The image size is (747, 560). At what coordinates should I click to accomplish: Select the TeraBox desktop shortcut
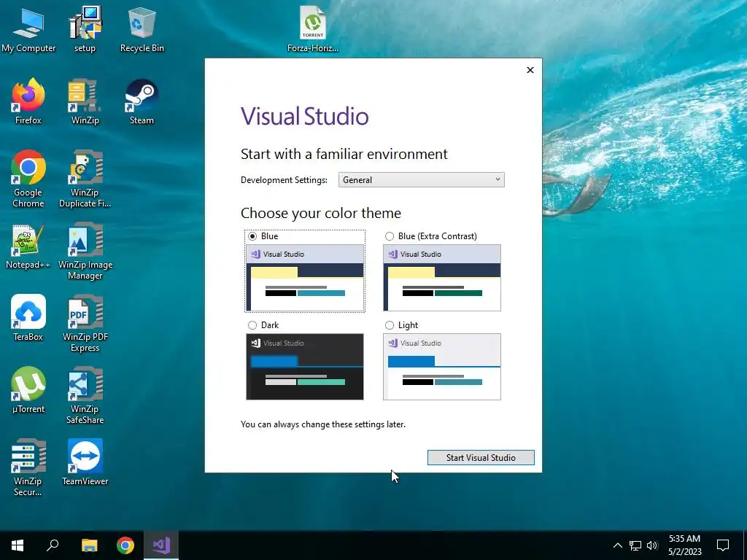tap(28, 318)
